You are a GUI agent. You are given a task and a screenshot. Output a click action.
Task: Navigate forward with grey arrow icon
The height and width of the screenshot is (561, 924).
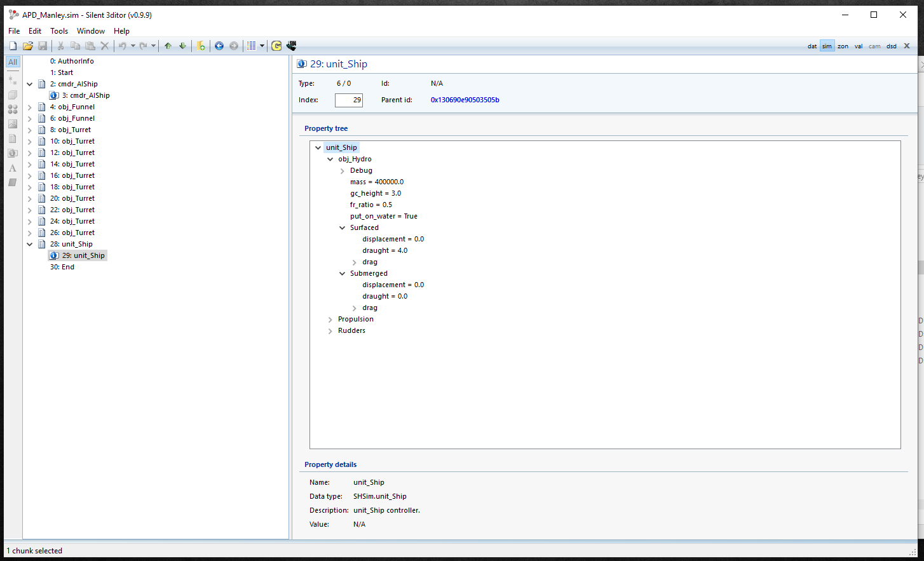pos(234,46)
